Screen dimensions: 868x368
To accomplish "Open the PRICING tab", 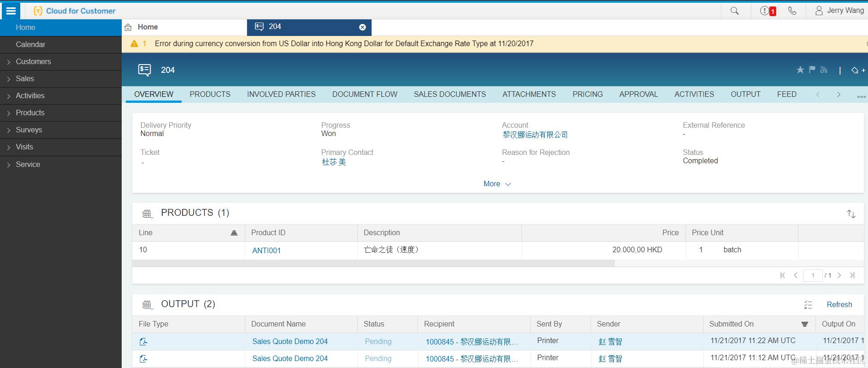I will click(x=588, y=94).
